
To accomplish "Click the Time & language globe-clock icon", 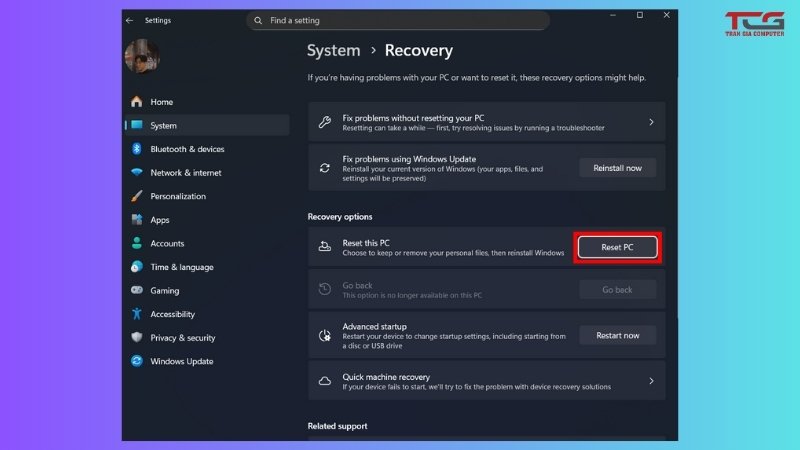I will pyautogui.click(x=136, y=266).
